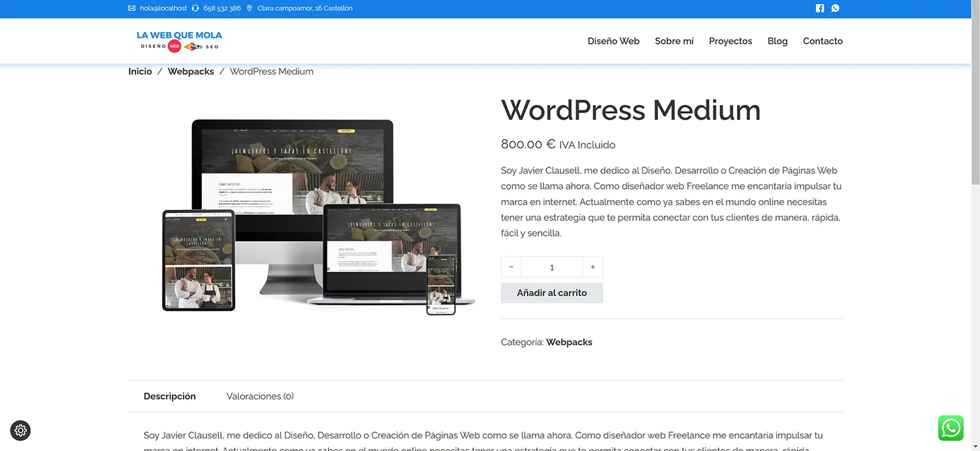Open Proyectos menu item
This screenshot has height=451, width=980.
730,41
